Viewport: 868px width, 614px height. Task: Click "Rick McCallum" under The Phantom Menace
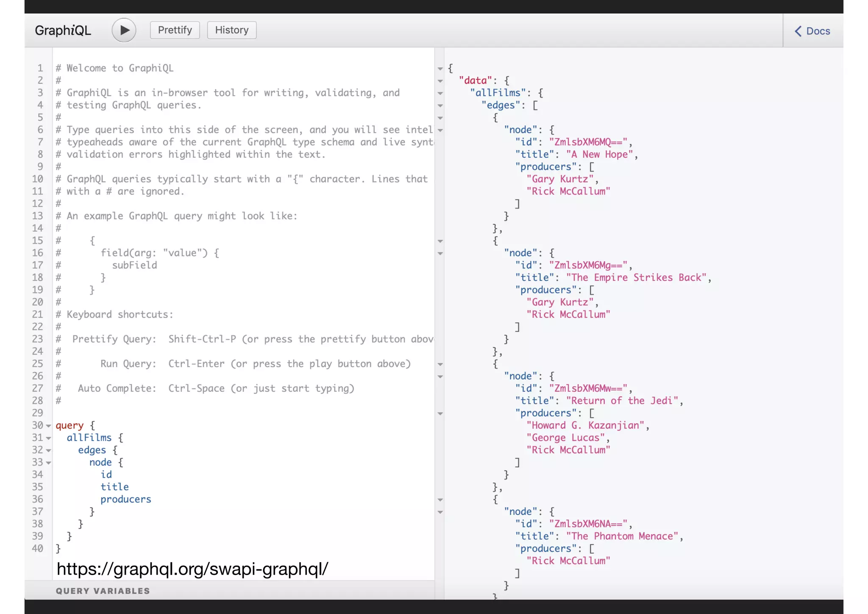568,561
